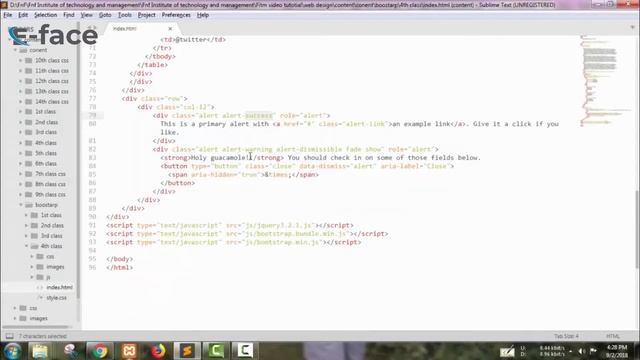Image resolution: width=640 pixels, height=360 pixels.
Task: Expand the 13th class css folder arrow
Action: pos(20,91)
